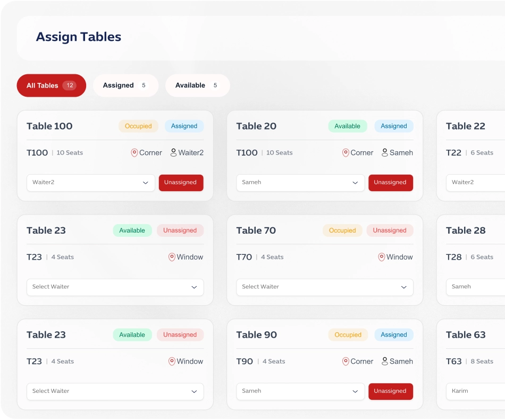This screenshot has width=505, height=420.
Task: Filter by the Available tab
Action: pyautogui.click(x=197, y=85)
